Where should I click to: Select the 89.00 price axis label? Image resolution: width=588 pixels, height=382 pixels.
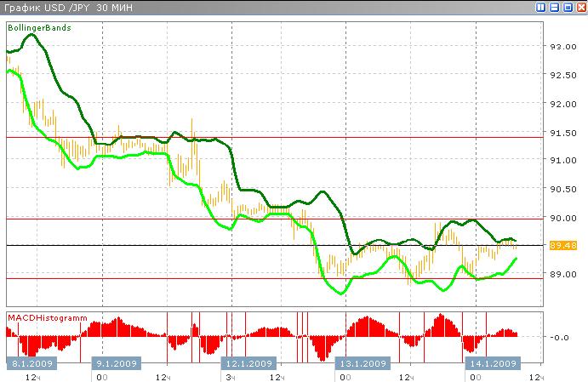tap(562, 275)
